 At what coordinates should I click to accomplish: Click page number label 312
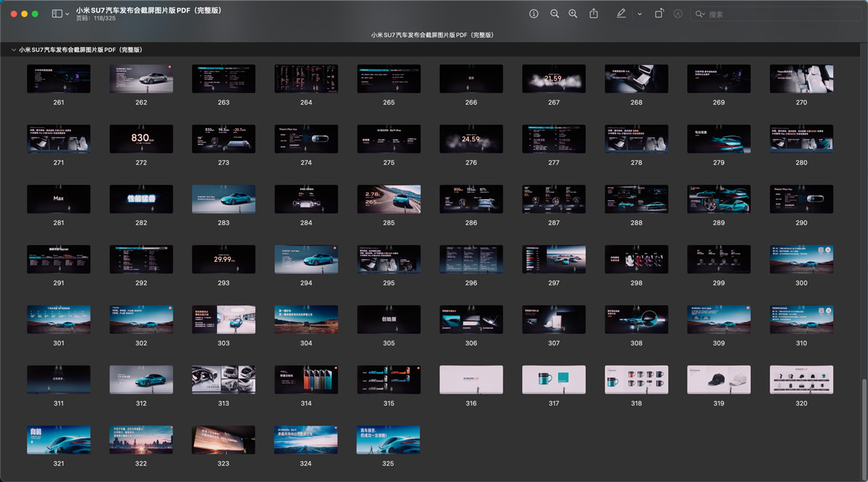click(x=141, y=403)
